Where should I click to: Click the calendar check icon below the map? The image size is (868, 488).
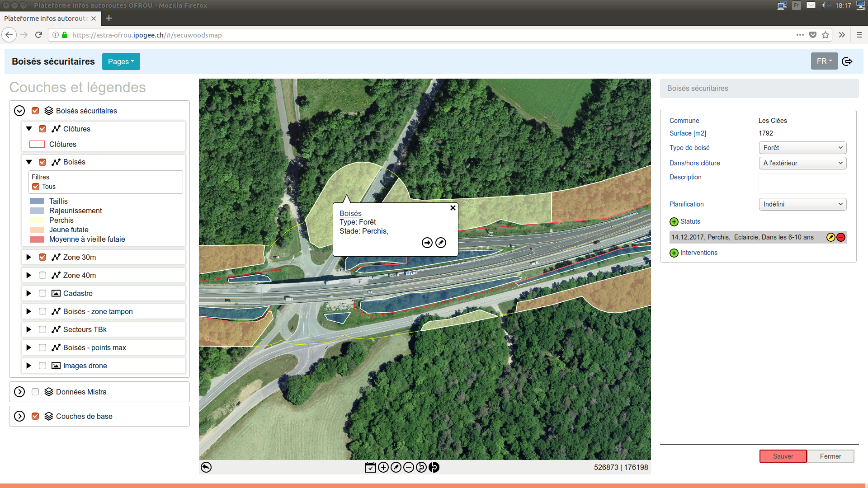click(x=370, y=467)
